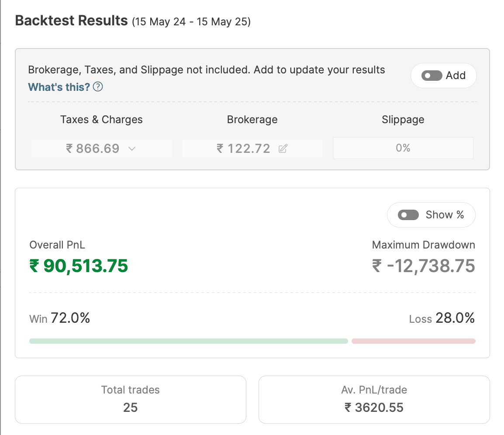Open the Av. PnL/trade card

[x=374, y=399]
